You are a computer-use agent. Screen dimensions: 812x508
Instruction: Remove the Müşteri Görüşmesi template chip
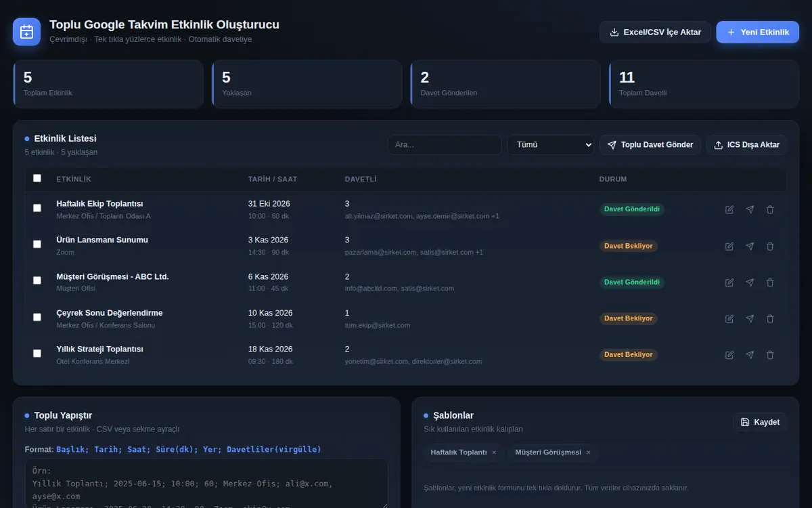(588, 452)
